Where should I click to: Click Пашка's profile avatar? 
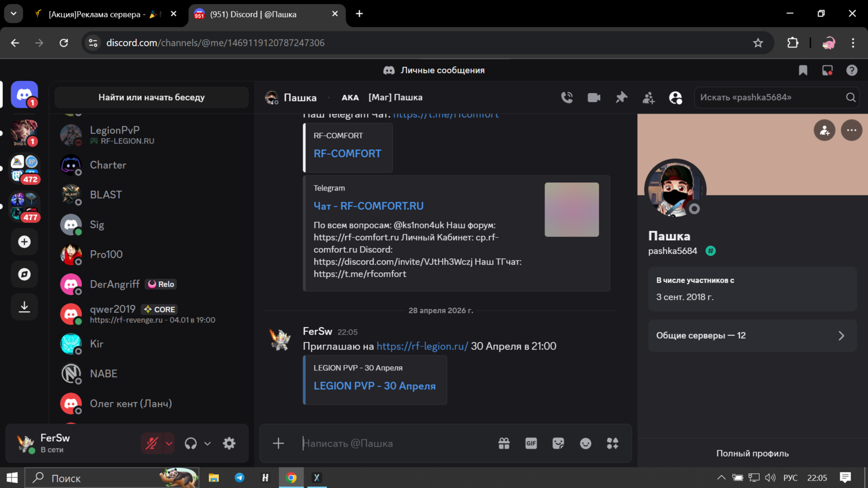pos(675,189)
